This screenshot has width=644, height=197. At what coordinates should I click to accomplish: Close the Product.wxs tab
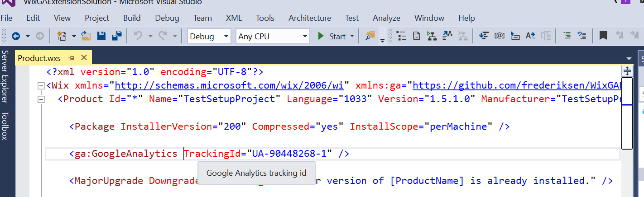(84, 58)
